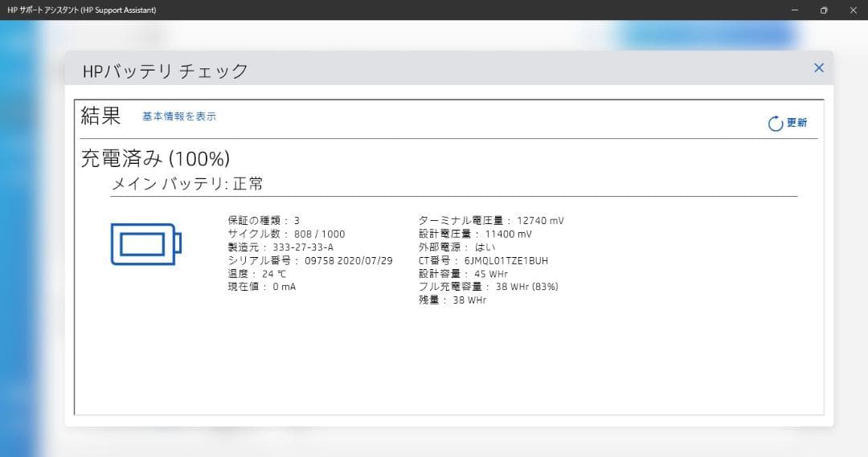868x457 pixels.
Task: Click the HP サポート アシスタント window title
Action: coord(81,10)
